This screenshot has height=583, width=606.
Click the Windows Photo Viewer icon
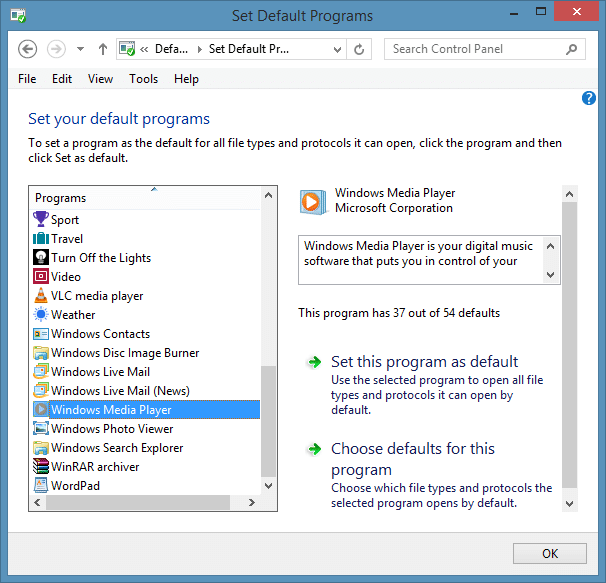pyautogui.click(x=41, y=428)
